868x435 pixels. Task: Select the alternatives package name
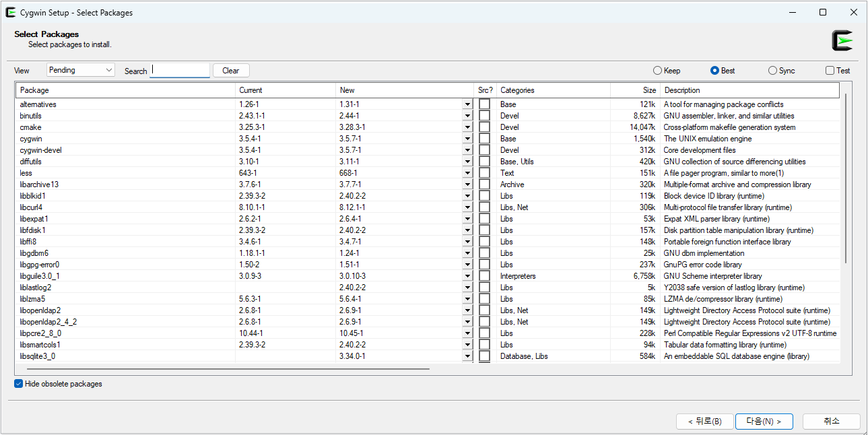pos(38,104)
